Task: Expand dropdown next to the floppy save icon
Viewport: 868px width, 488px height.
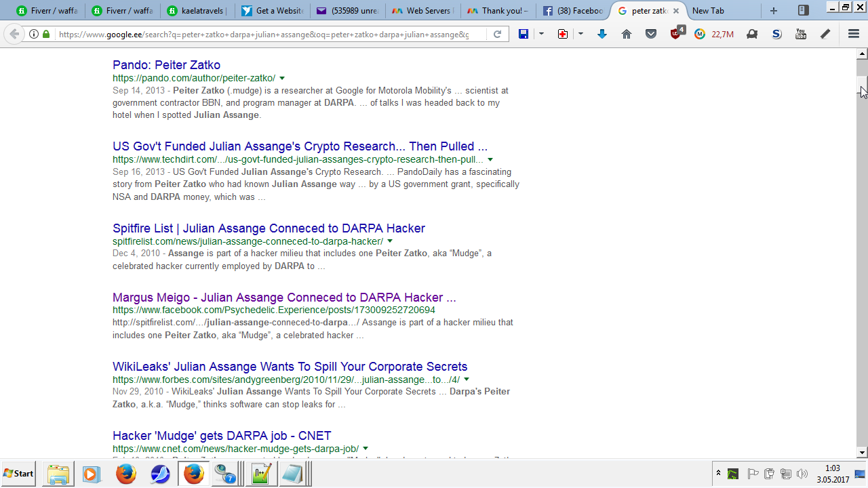Action: pyautogui.click(x=541, y=34)
